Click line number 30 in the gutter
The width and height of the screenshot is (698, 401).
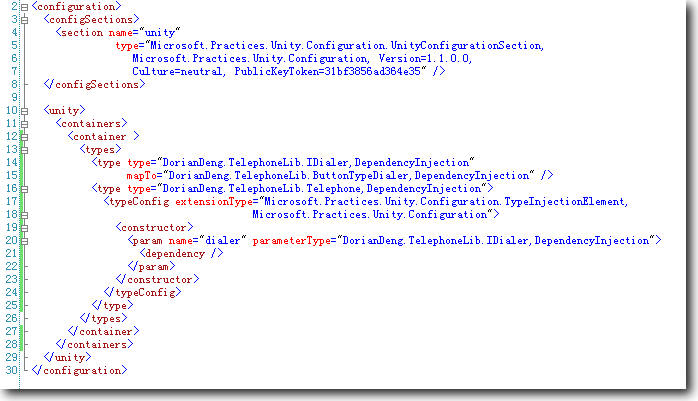(12, 370)
